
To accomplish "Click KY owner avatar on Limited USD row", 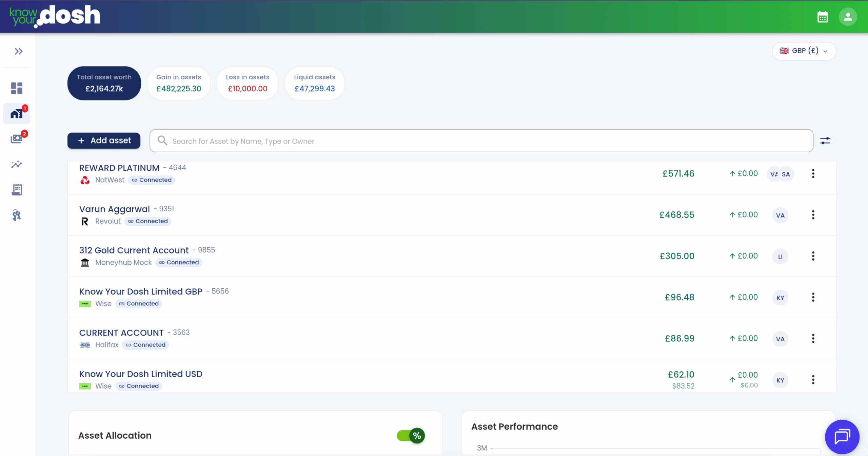I will 780,380.
